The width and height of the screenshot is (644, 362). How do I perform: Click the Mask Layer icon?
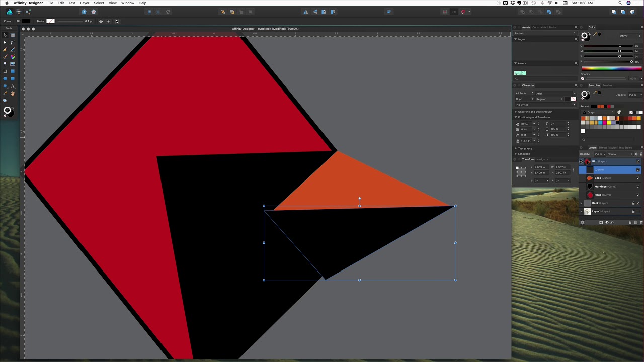(601, 222)
